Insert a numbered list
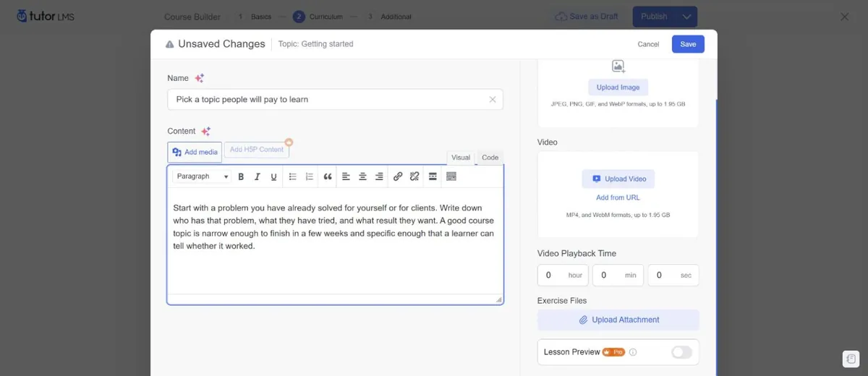The width and height of the screenshot is (868, 376). [310, 176]
